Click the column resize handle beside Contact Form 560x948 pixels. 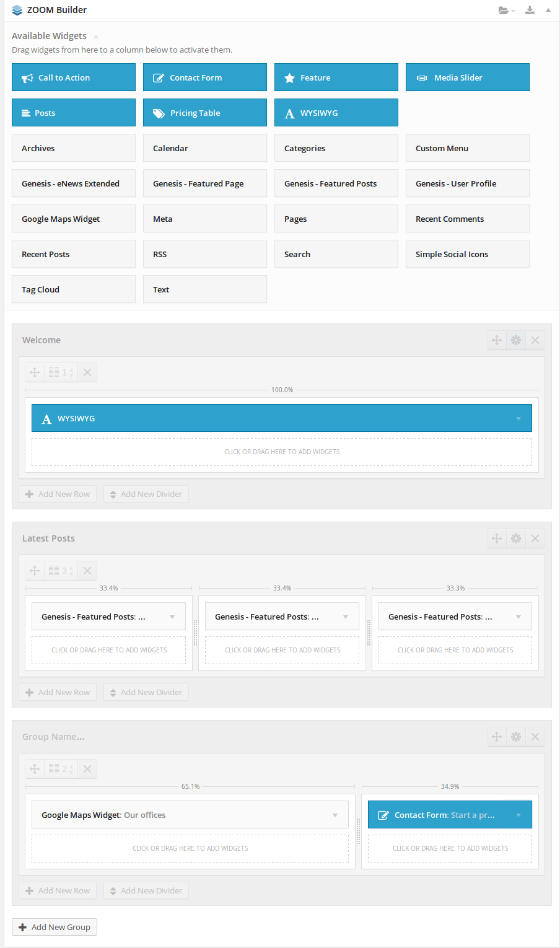358,832
